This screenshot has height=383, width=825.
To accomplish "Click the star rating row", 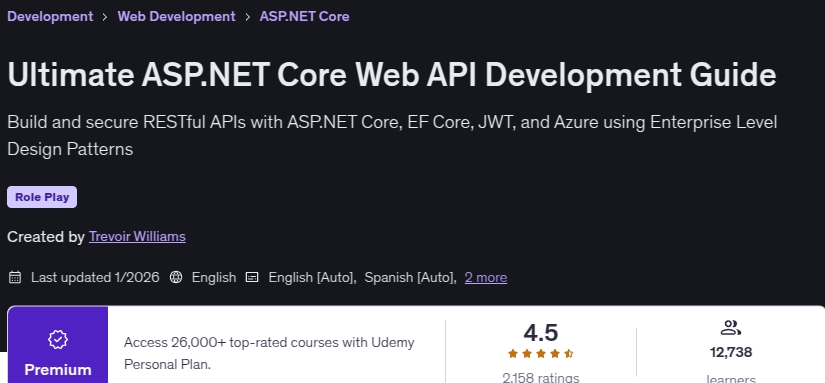I will tap(540, 354).
